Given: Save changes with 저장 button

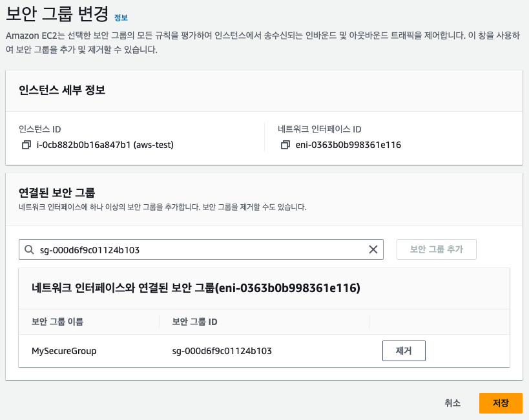Looking at the screenshot, I should pyautogui.click(x=501, y=403).
